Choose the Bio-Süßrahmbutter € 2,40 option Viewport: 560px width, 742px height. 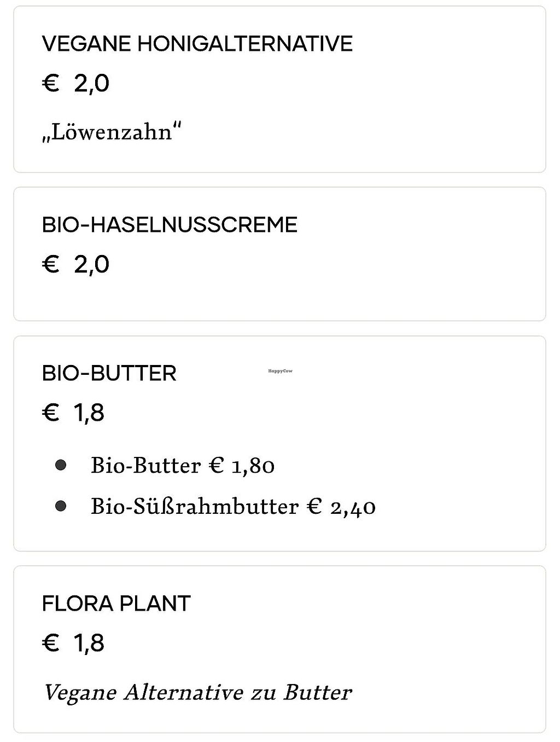tap(233, 506)
